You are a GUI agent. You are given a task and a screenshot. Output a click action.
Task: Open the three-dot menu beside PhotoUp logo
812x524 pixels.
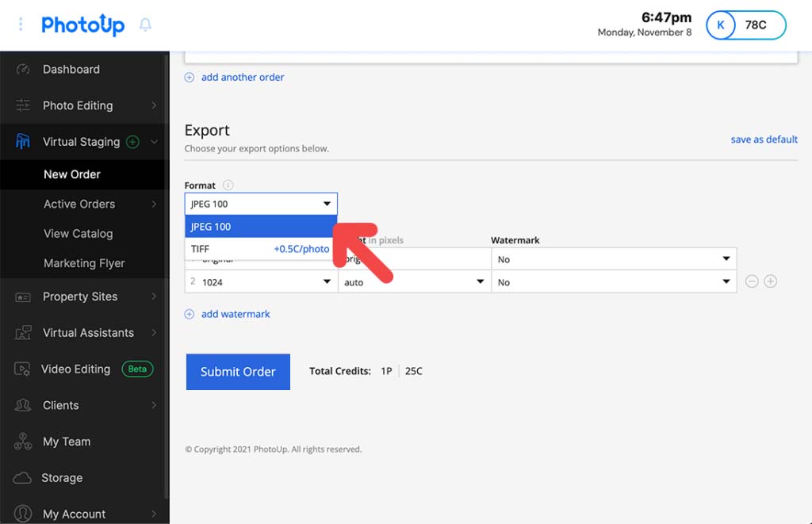coord(21,25)
